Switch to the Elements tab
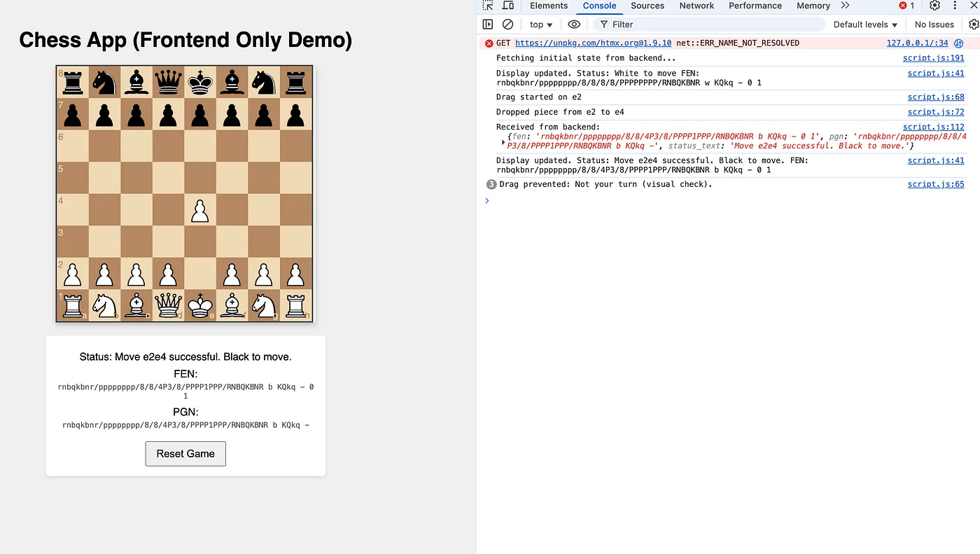This screenshot has width=980, height=554. (x=549, y=6)
